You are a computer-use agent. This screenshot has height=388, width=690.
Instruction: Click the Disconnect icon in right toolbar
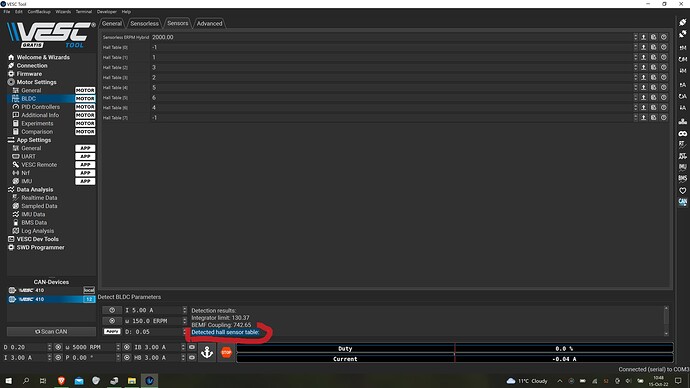click(683, 34)
